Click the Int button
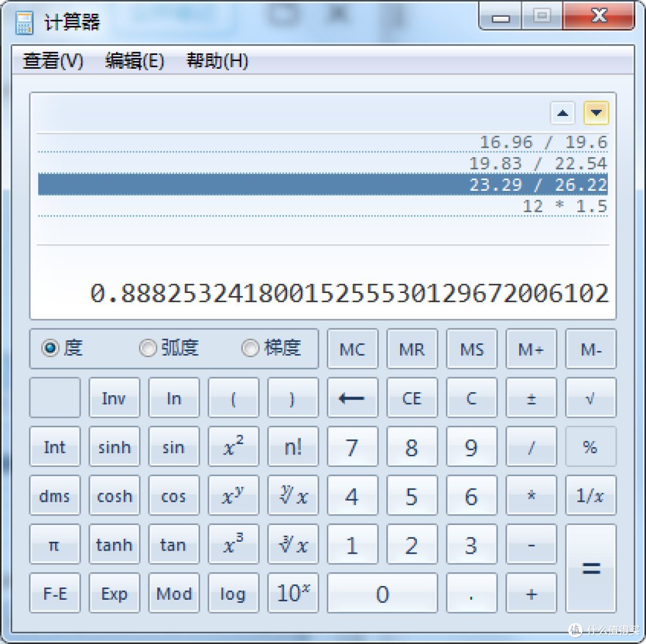This screenshot has width=646, height=644. (55, 447)
